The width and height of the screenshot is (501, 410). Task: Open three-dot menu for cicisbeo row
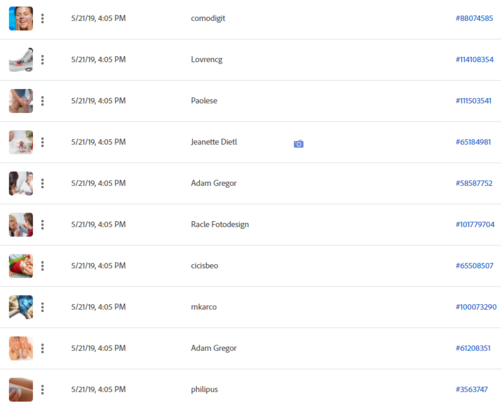click(42, 266)
